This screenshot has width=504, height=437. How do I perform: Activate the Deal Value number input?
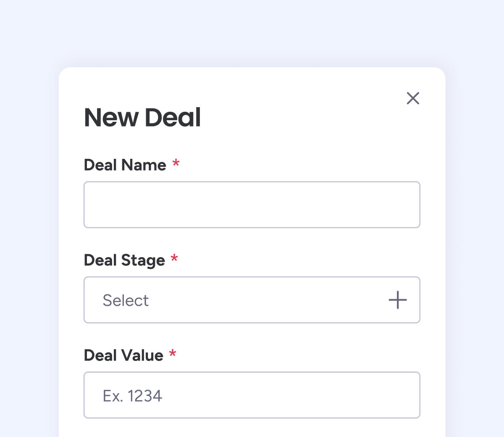click(252, 395)
